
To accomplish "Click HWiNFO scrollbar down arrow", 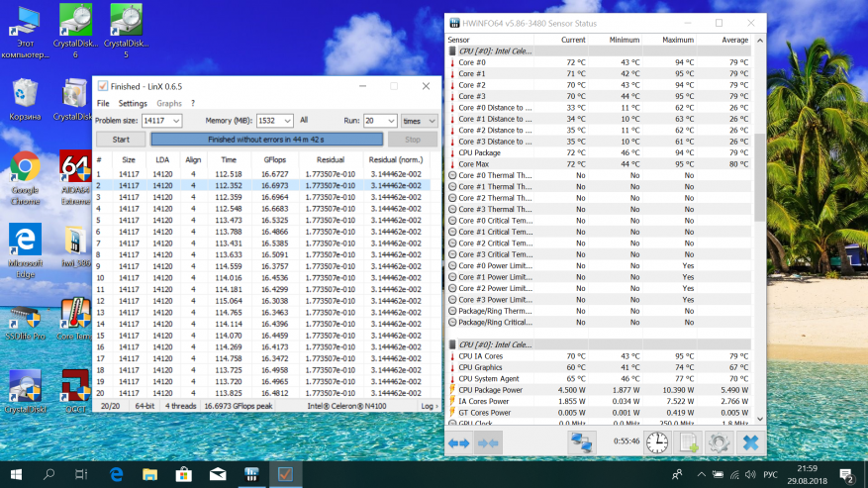I will click(759, 419).
